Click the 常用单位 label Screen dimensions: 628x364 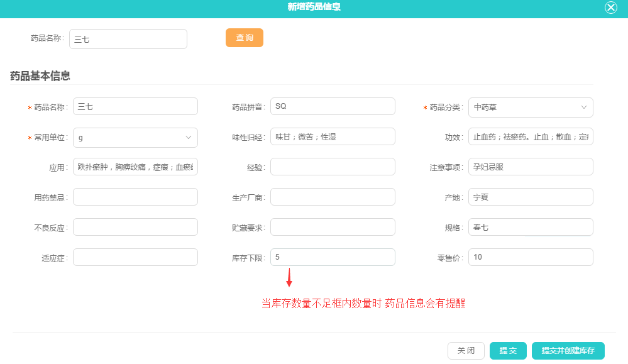coord(50,137)
